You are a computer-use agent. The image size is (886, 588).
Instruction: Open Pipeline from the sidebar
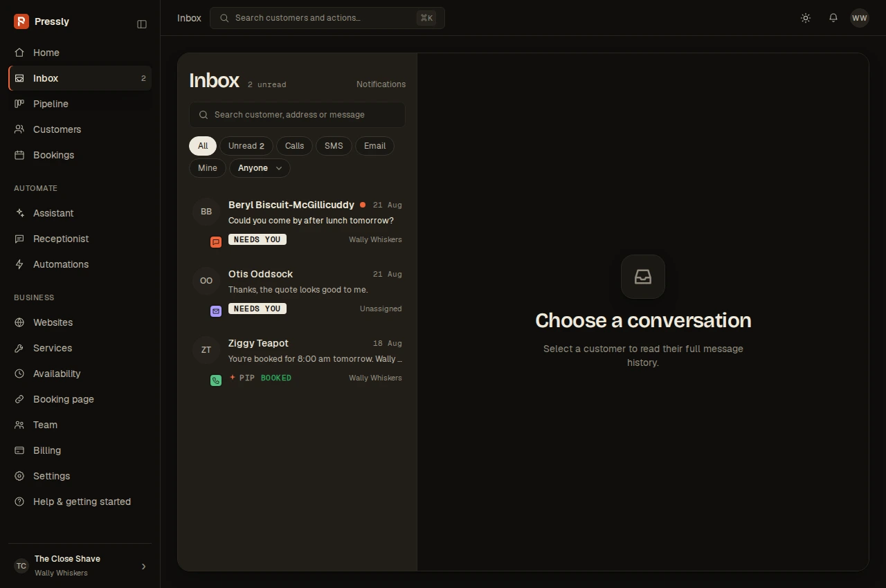point(80,104)
